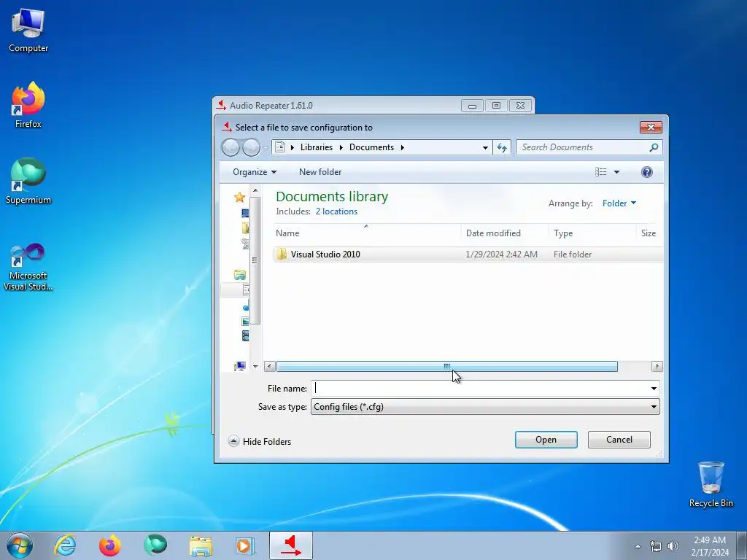Open recent pages dropdown beside Forward button

[x=266, y=147]
